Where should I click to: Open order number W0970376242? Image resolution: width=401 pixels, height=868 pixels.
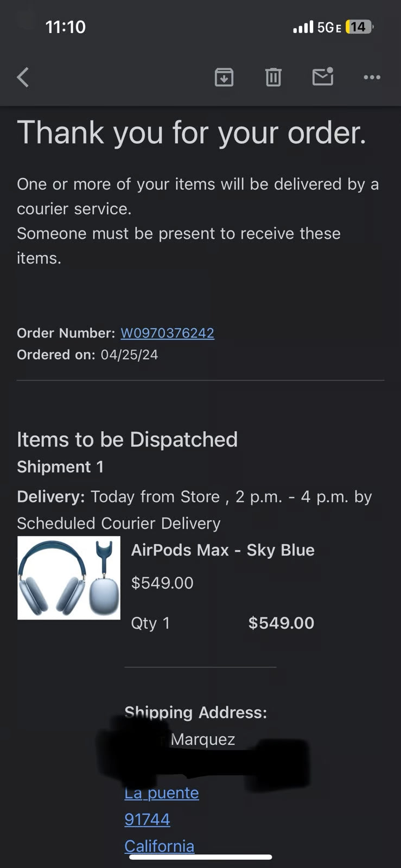point(167,333)
